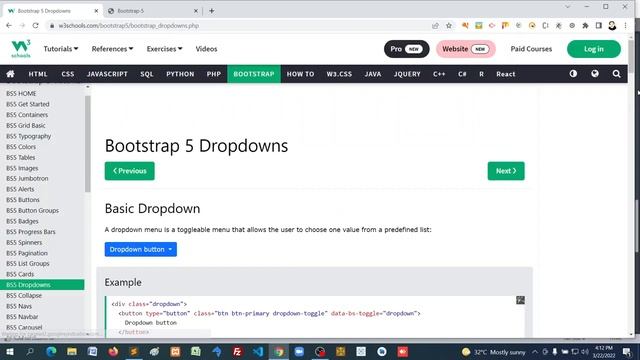
Task: Click the sidebar vertical scrollbar thumb
Action: (x=87, y=144)
